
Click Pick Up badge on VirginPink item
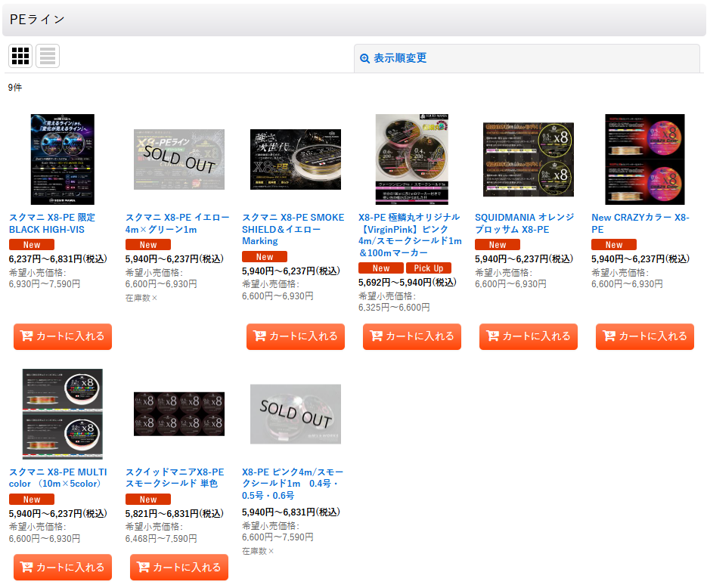coord(429,268)
